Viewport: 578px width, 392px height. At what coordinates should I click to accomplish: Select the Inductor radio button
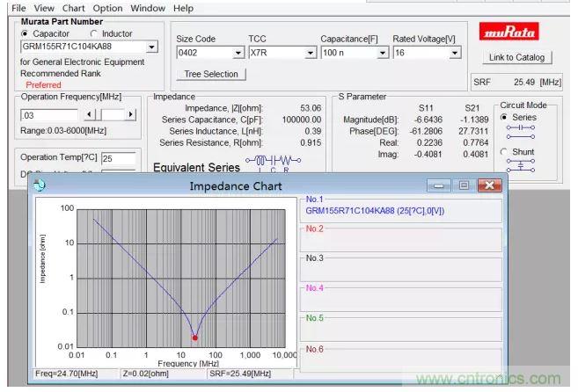pos(93,33)
